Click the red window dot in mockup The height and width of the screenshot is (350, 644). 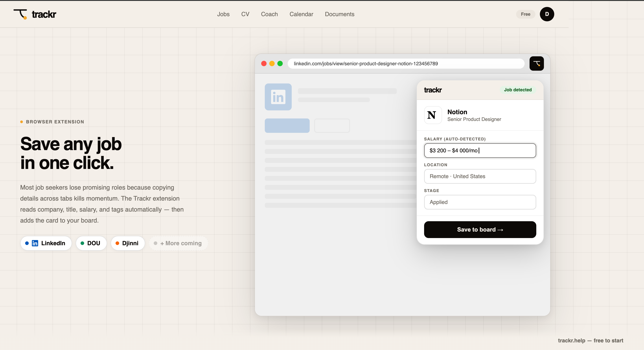264,63
